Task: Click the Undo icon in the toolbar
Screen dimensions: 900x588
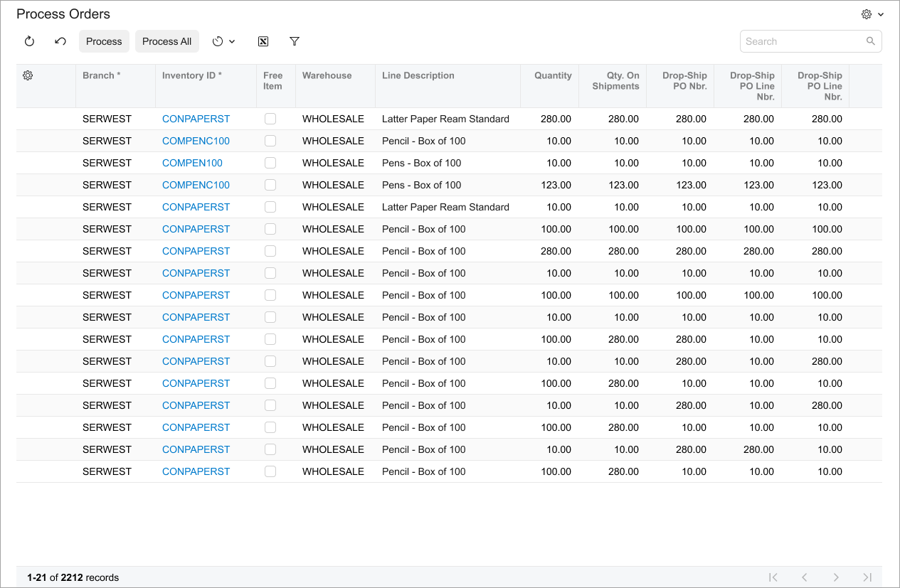Action: (x=60, y=41)
